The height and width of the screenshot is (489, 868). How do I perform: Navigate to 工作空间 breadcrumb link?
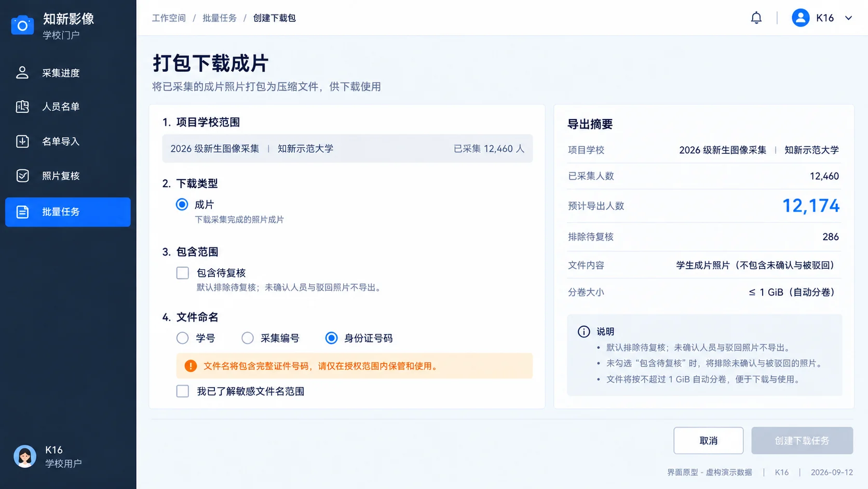(x=169, y=18)
